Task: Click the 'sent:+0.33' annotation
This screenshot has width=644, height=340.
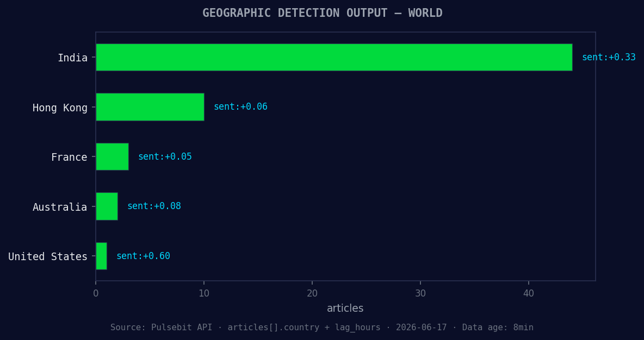Action: tap(609, 57)
